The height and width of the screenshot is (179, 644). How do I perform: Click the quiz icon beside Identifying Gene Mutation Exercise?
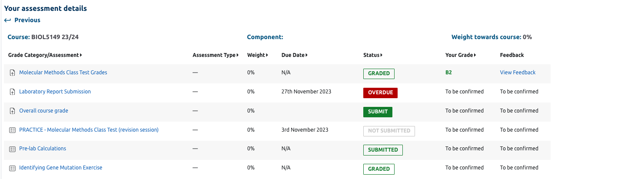12,168
